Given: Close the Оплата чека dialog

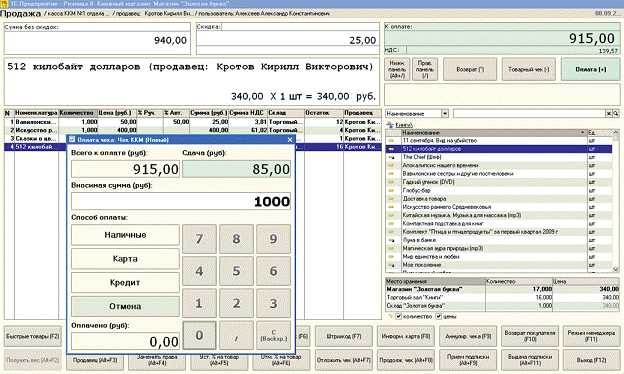Looking at the screenshot, I should pos(290,140).
